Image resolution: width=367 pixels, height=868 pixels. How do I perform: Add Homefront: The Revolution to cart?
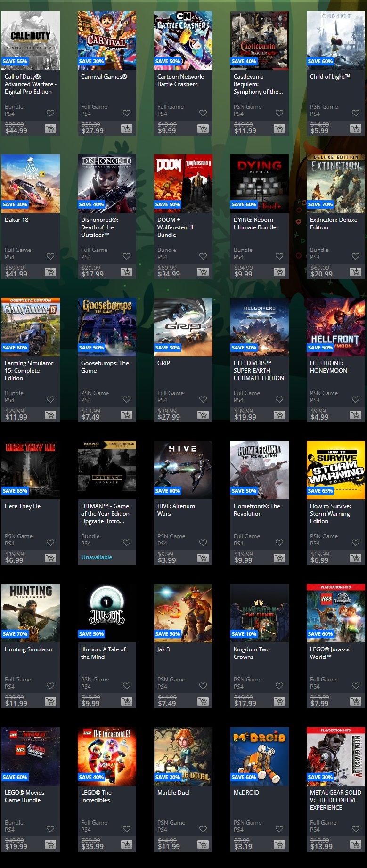click(279, 558)
